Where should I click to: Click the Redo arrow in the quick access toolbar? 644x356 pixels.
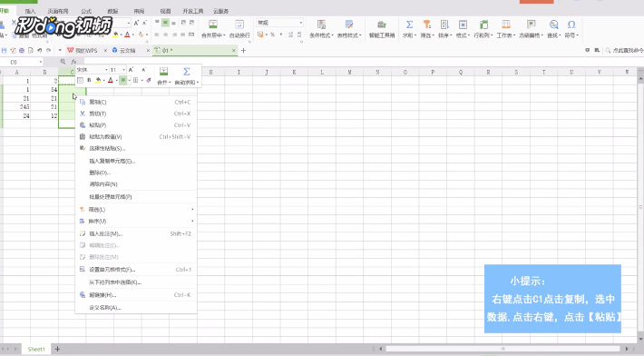tap(48, 50)
